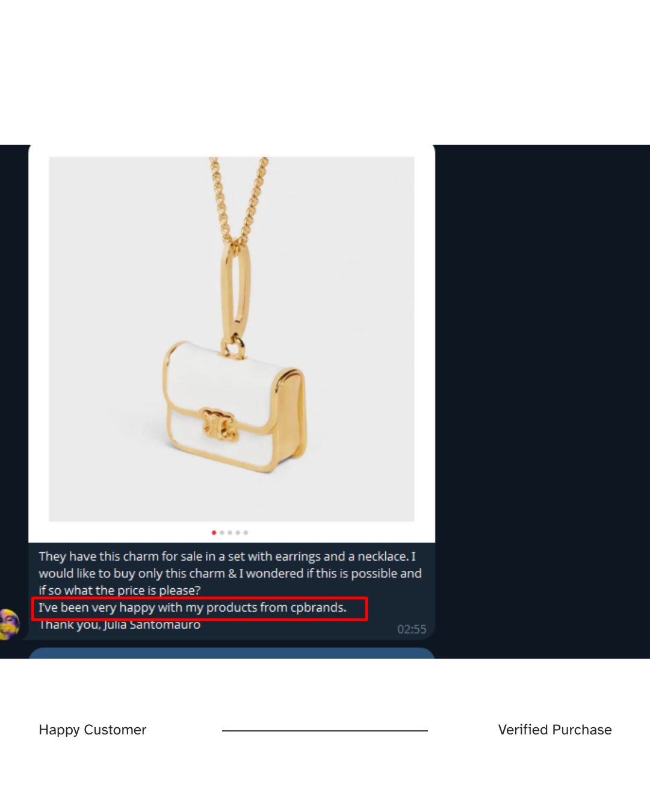Click the 'Happy Customer' label
Image resolution: width=650 pixels, height=812 pixels.
(93, 730)
